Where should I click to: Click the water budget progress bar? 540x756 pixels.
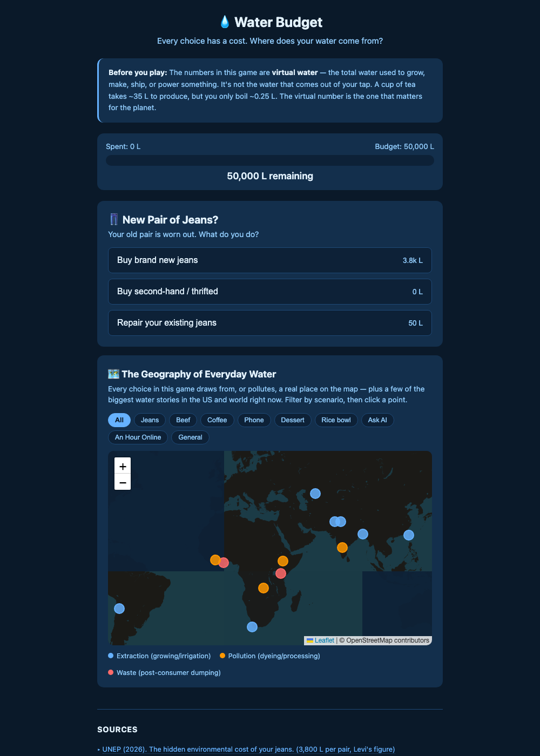(270, 160)
